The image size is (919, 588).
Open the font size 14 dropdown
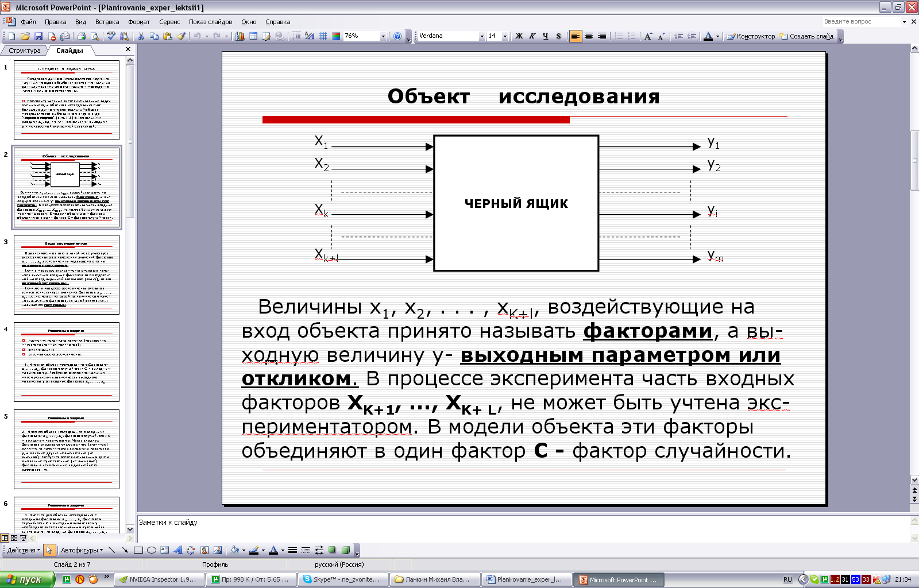coord(505,36)
